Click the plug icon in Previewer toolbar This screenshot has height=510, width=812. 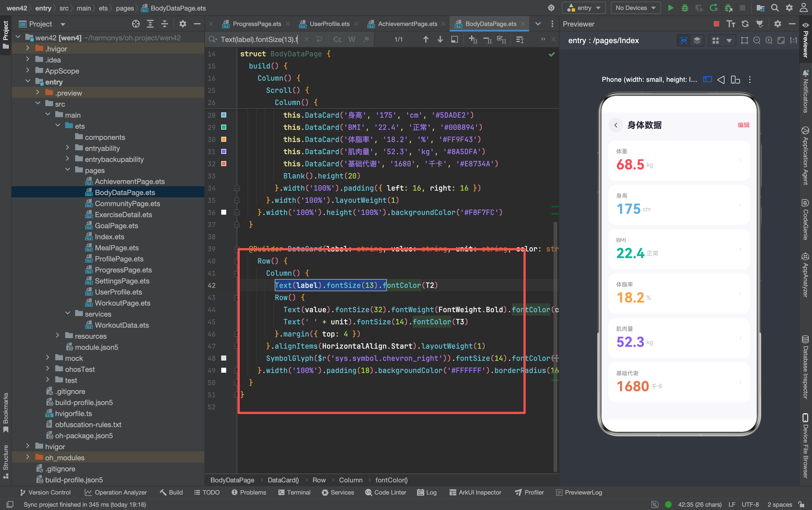point(760,24)
